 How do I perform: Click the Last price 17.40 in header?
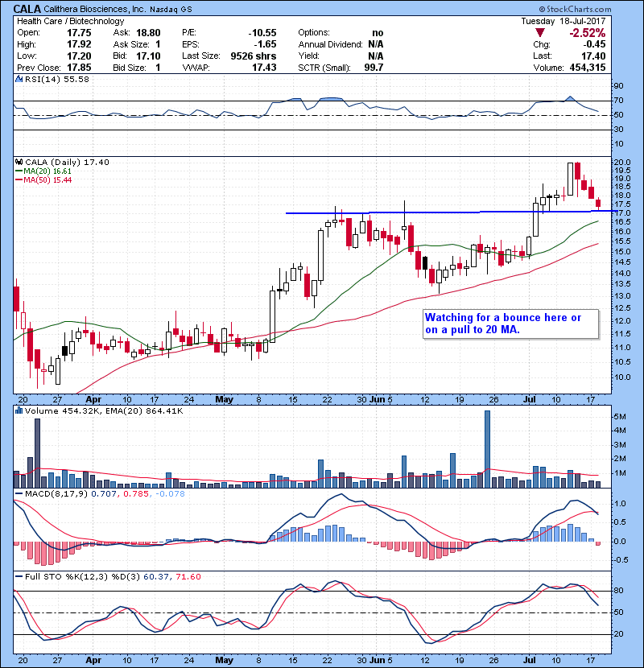(593, 56)
